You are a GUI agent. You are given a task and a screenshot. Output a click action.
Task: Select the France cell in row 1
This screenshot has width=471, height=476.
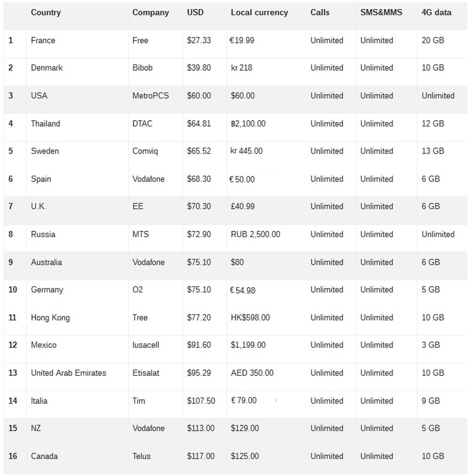coord(43,41)
